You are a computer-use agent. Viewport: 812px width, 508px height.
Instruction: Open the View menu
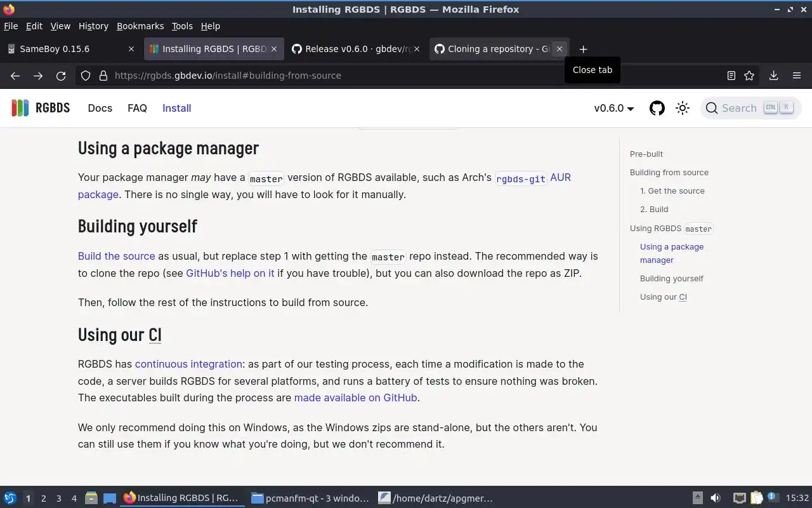point(60,26)
